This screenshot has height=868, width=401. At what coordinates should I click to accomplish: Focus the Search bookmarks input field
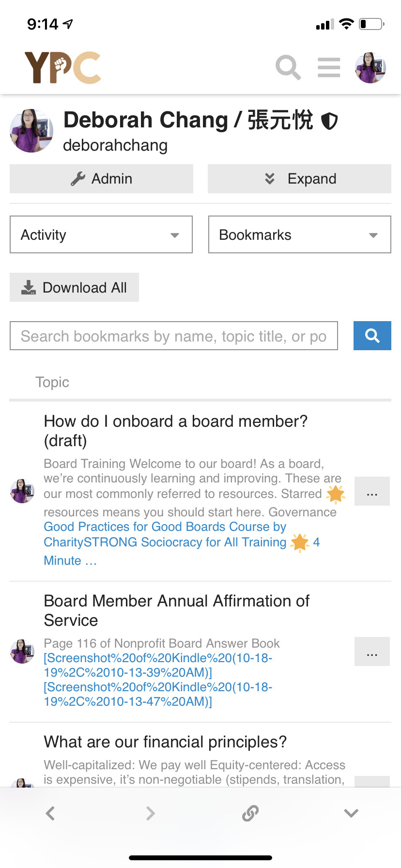(x=174, y=336)
